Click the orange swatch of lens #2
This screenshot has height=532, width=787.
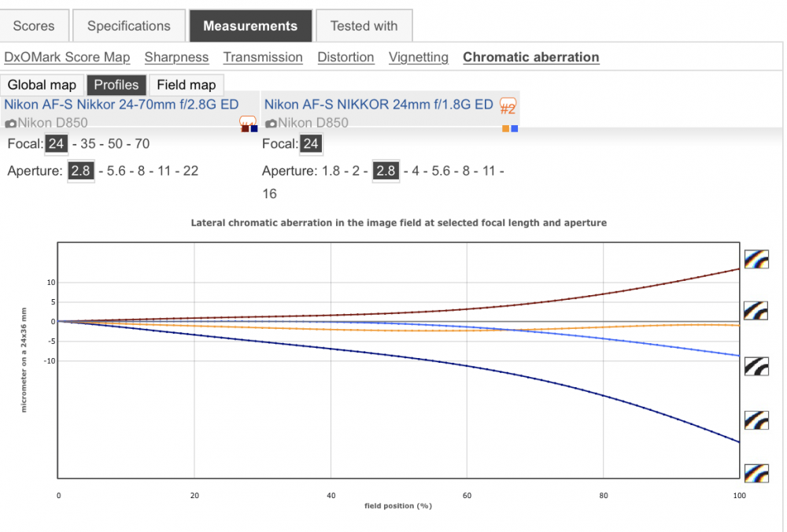(x=506, y=129)
